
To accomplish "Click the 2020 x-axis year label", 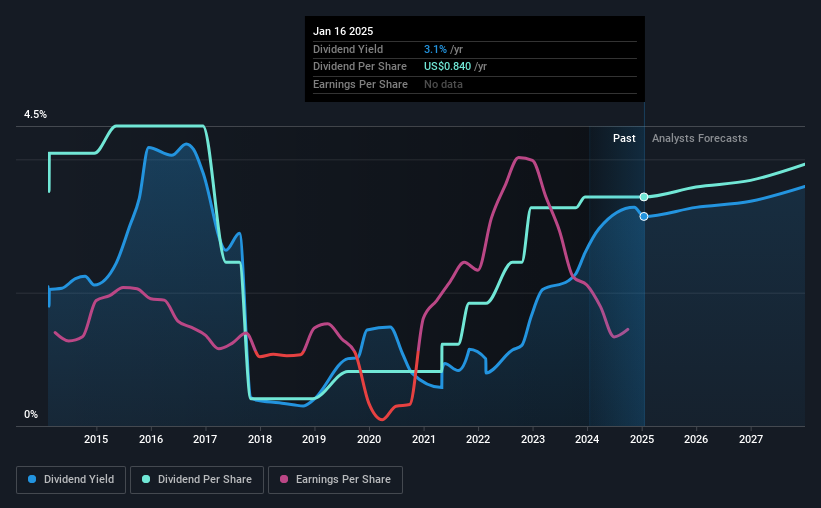I will click(x=369, y=439).
